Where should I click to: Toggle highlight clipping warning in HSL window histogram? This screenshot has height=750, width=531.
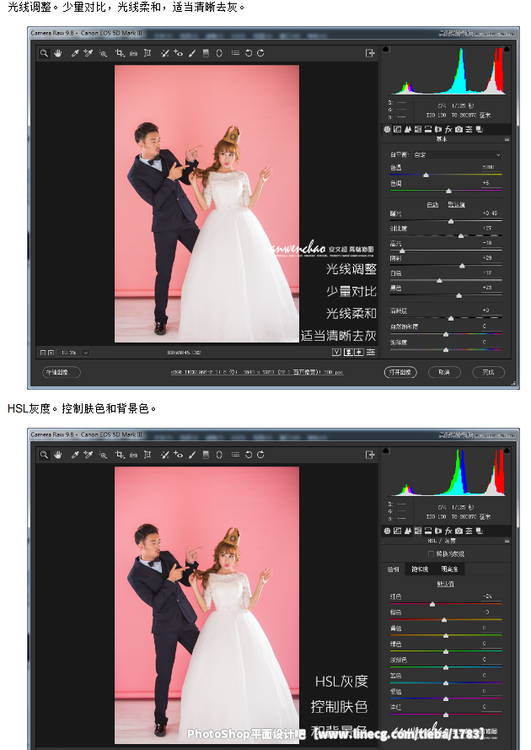coord(507,450)
